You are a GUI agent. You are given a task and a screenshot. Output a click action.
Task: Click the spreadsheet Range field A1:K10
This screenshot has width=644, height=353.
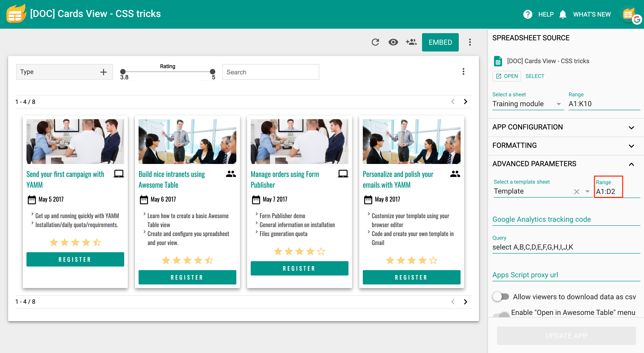[604, 104]
